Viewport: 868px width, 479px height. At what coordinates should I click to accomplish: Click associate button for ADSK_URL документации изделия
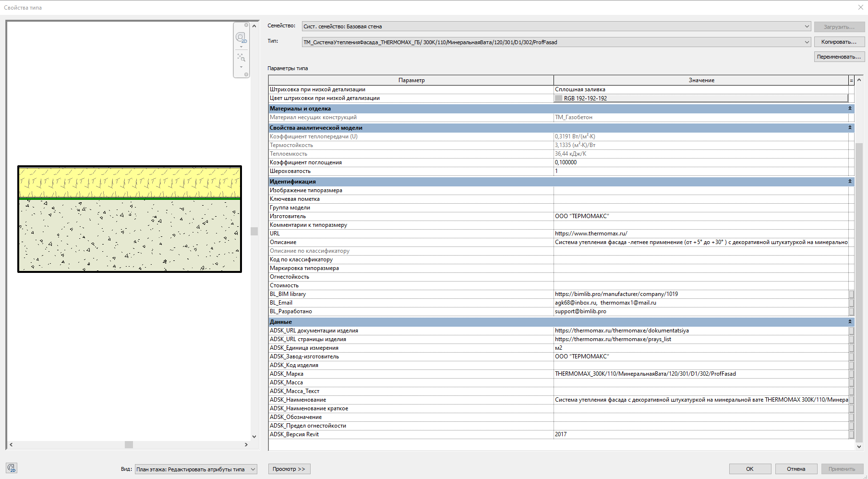[851, 331]
